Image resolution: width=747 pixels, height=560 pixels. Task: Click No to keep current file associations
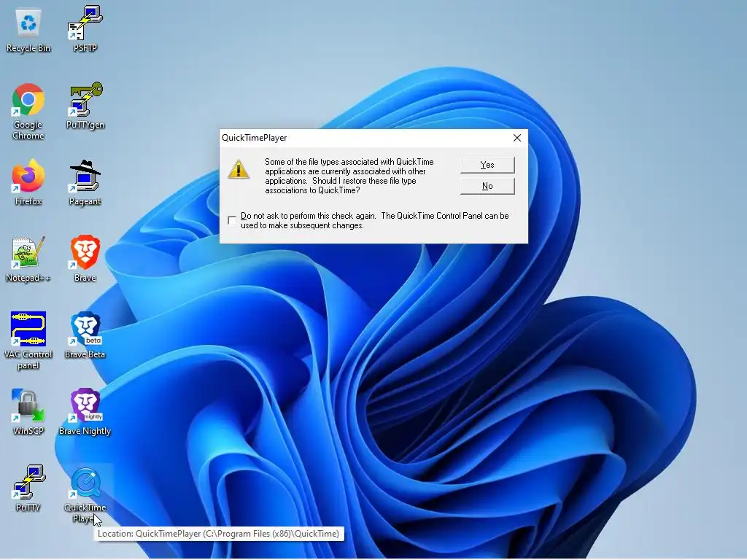click(x=487, y=186)
